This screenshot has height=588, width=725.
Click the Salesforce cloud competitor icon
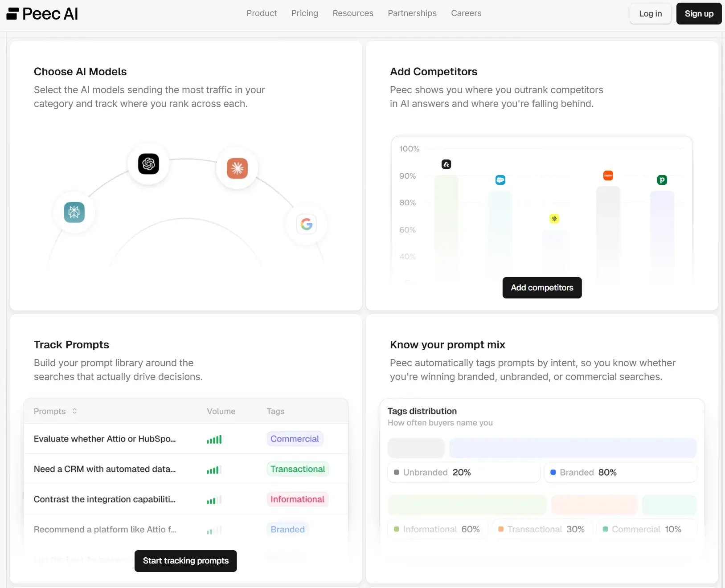click(x=500, y=180)
